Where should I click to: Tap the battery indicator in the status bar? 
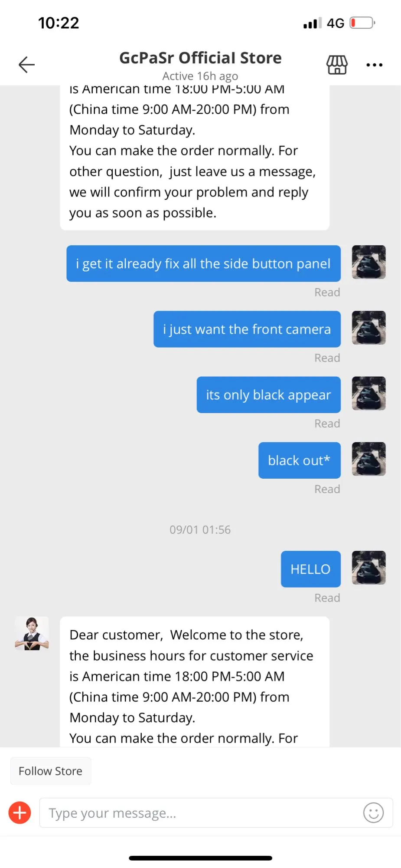362,23
